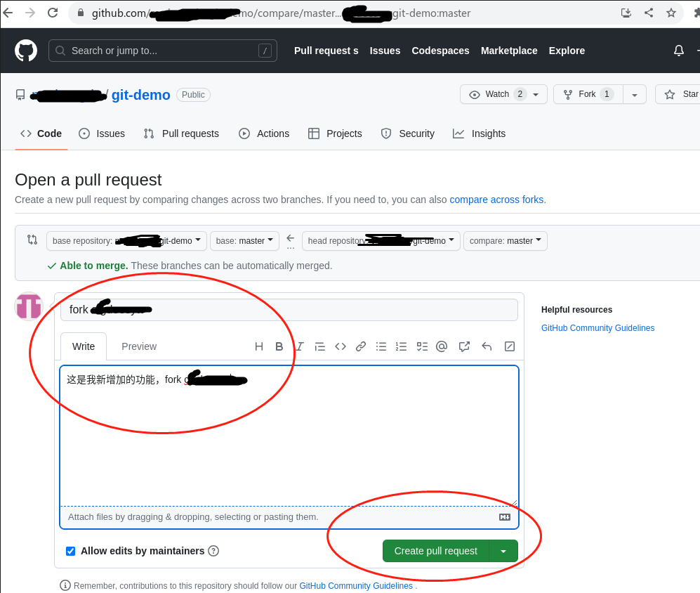
Task: Open the Pull requests repository tab
Action: coord(182,133)
